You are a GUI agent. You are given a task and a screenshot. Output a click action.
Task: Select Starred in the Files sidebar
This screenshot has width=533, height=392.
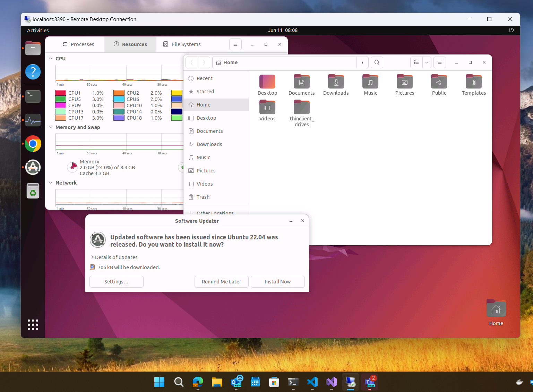[x=205, y=92]
